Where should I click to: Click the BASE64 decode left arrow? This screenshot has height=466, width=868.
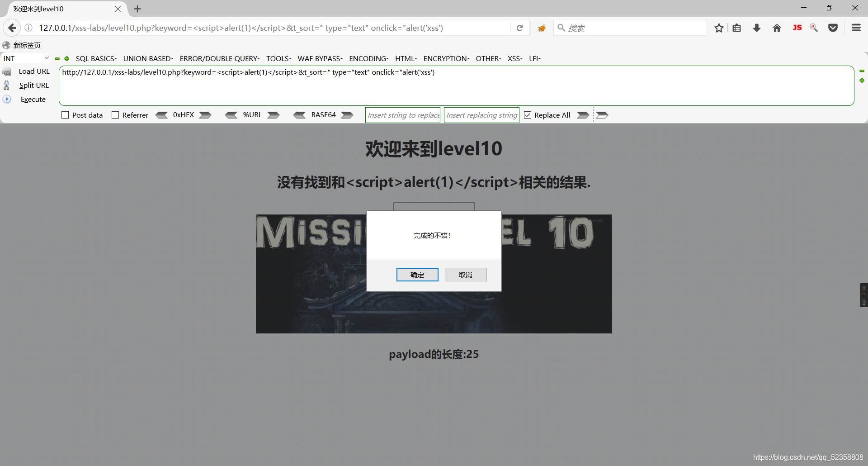299,115
